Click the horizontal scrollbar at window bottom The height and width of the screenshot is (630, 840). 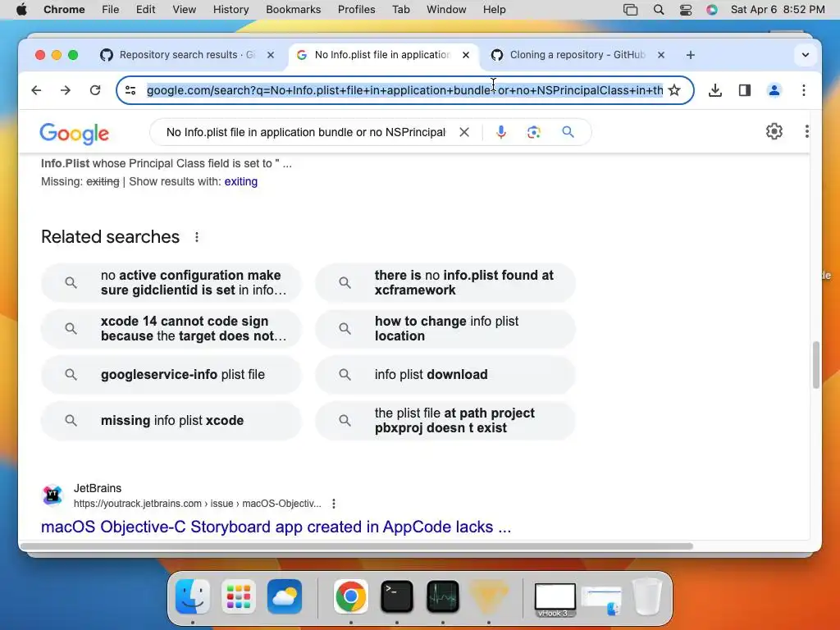pyautogui.click(x=356, y=546)
